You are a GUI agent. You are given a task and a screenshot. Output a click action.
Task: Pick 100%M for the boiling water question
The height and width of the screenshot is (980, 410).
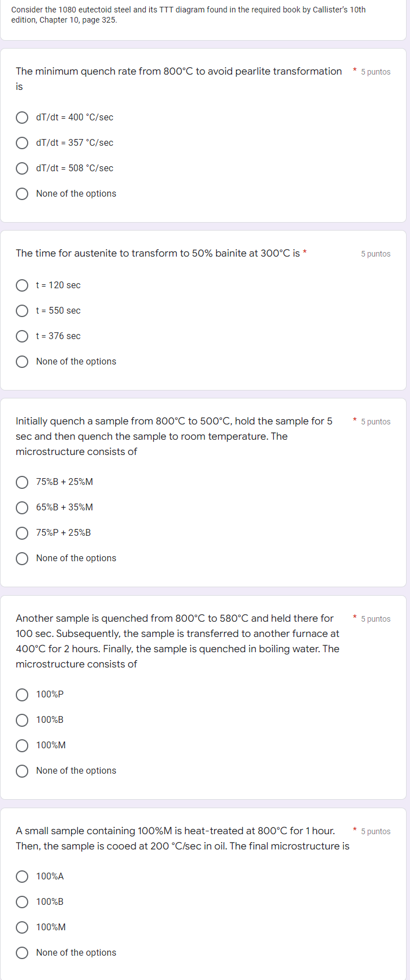click(22, 745)
